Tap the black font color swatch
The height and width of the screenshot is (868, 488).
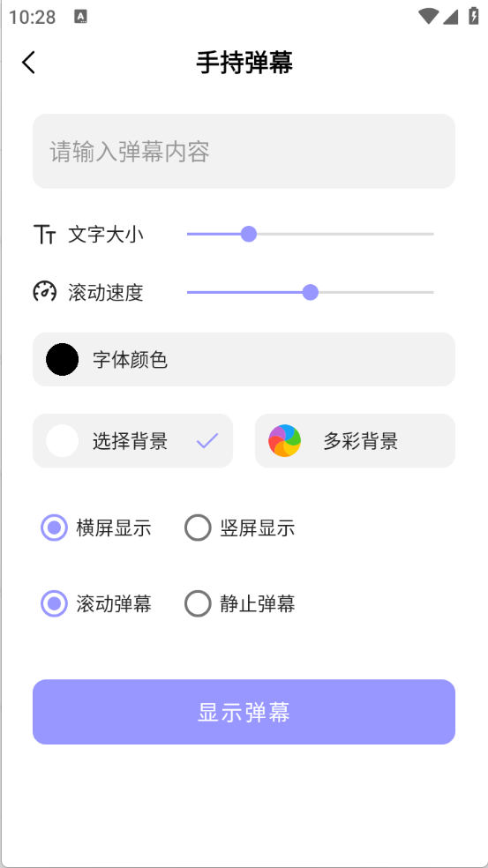tap(62, 359)
